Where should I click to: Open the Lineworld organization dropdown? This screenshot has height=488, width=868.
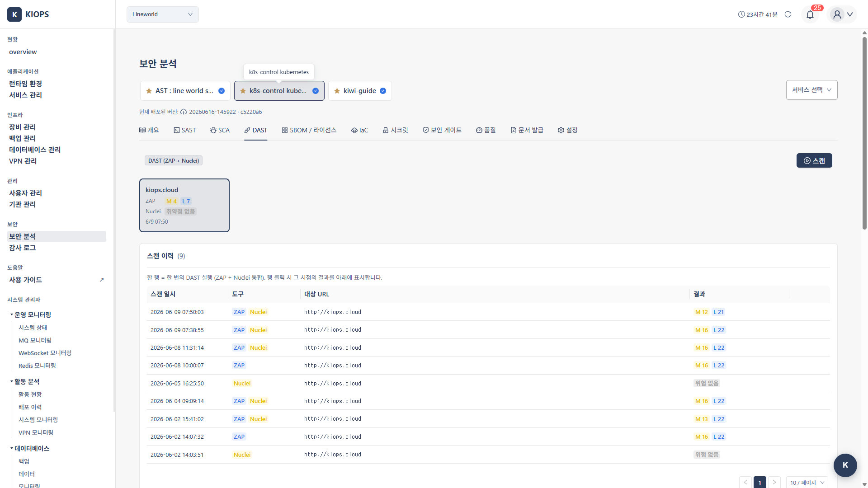[163, 14]
